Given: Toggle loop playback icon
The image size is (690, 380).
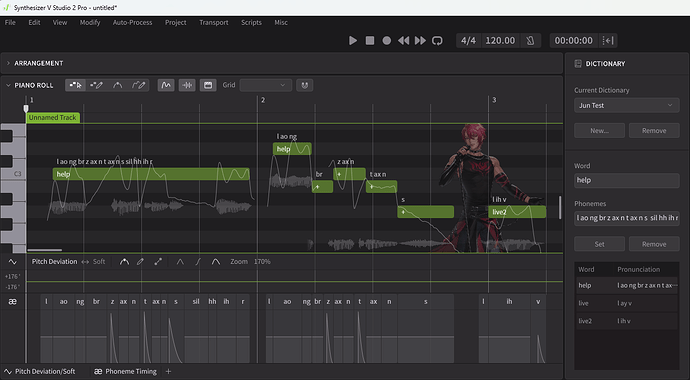Looking at the screenshot, I should (x=437, y=40).
